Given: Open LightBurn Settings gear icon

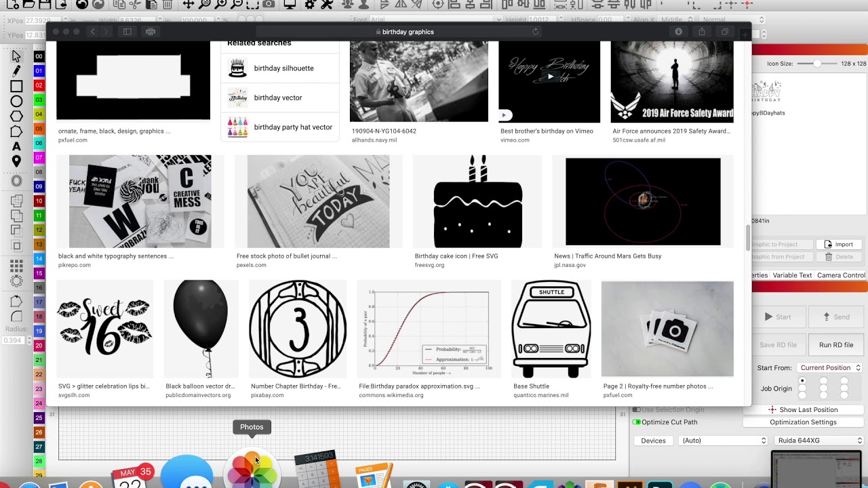Looking at the screenshot, I should pos(310,4).
